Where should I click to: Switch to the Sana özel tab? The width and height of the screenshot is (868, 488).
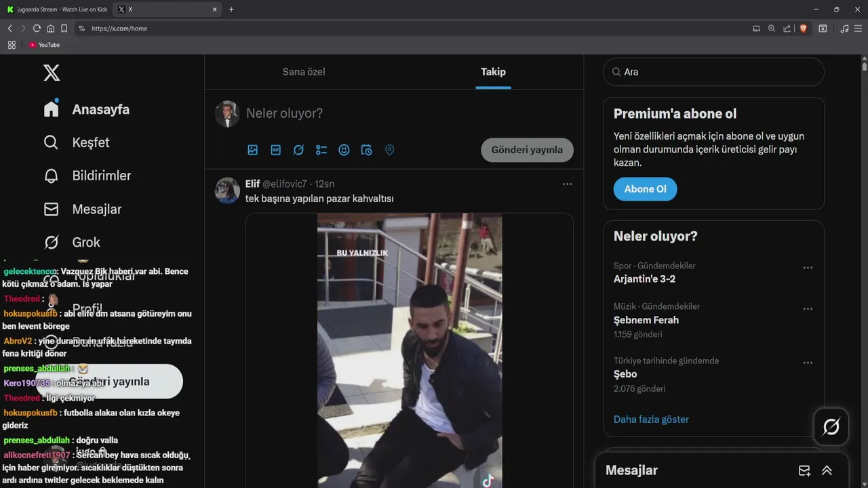pyautogui.click(x=304, y=72)
